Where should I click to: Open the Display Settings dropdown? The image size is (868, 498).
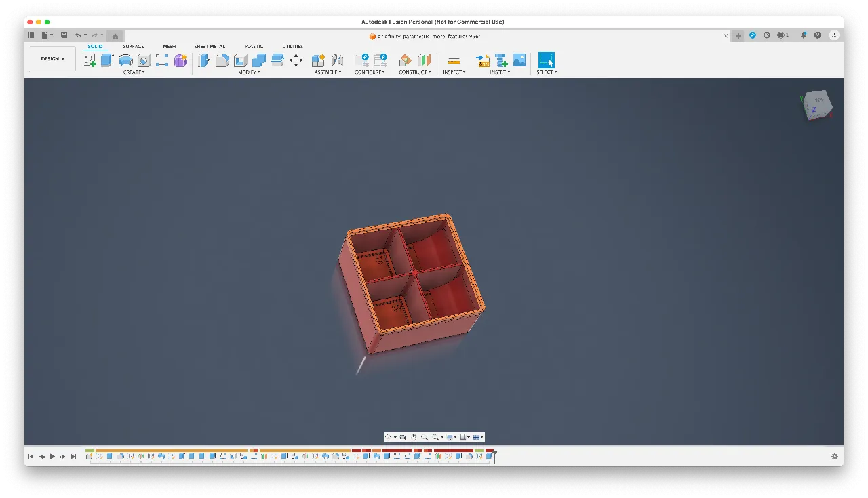coord(449,437)
